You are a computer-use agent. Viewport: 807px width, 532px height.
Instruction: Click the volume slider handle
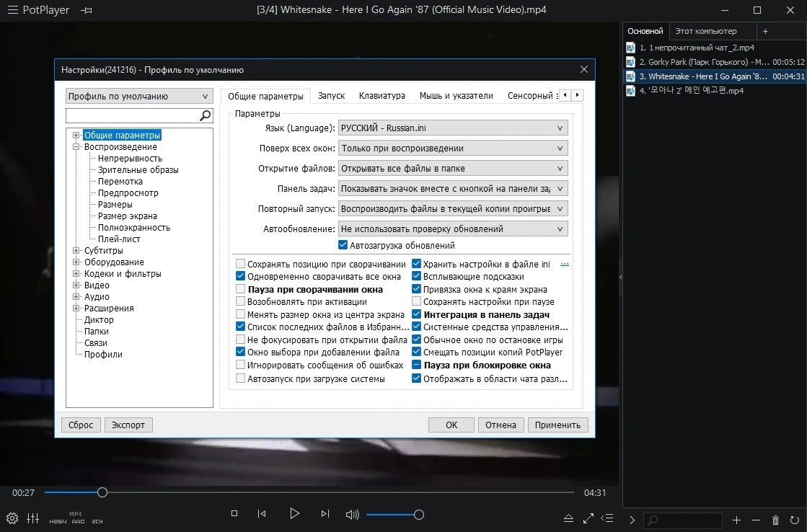(419, 515)
